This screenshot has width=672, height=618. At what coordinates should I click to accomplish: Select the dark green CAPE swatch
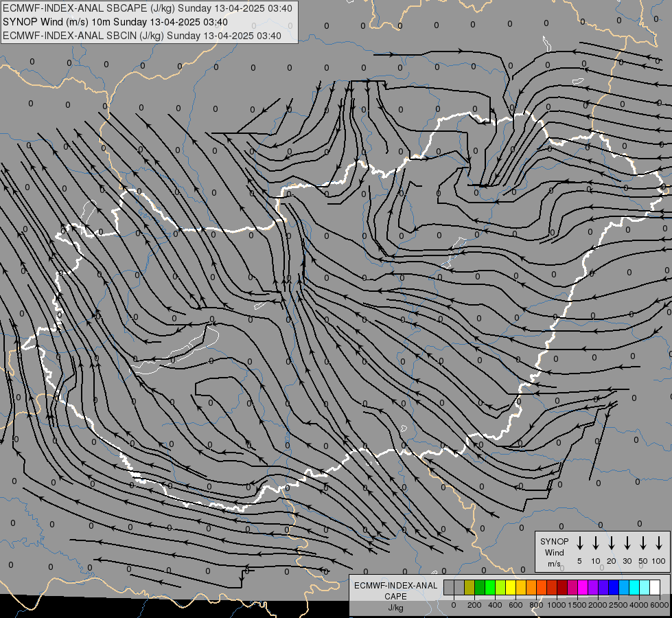480,587
